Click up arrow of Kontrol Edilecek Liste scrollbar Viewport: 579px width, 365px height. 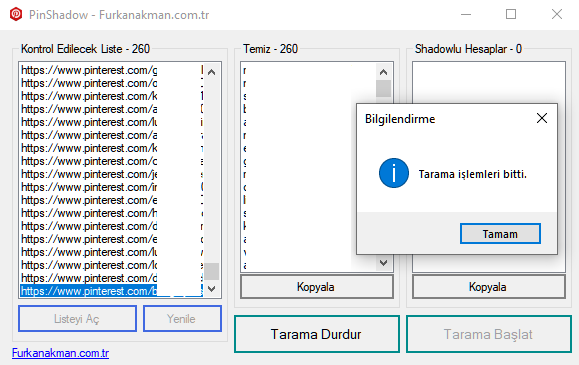212,72
